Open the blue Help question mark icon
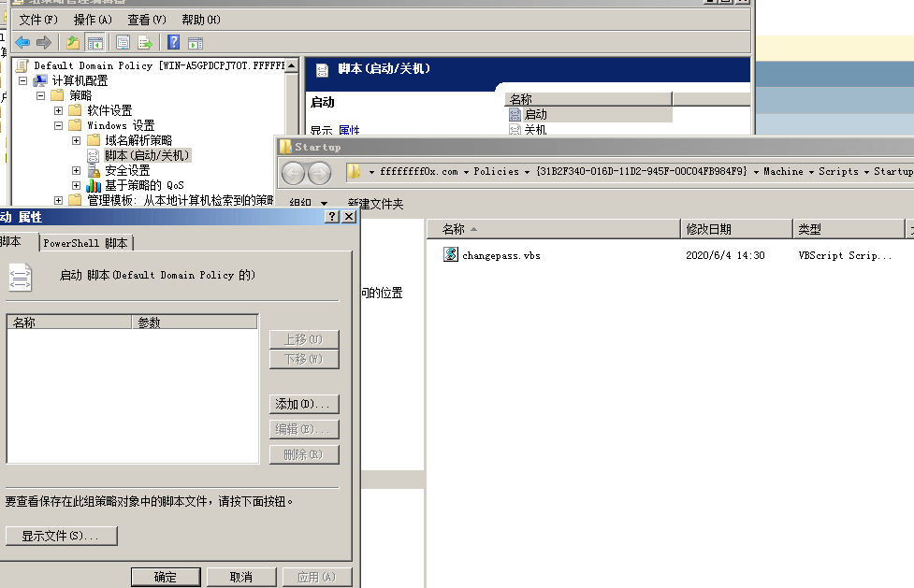This screenshot has width=914, height=588. [174, 42]
